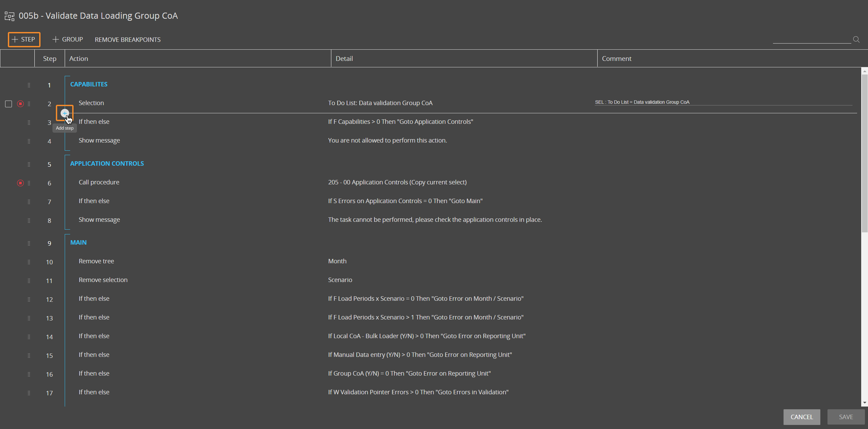This screenshot has height=429, width=868.
Task: Collapse the CAPABILITES group
Action: pos(89,84)
